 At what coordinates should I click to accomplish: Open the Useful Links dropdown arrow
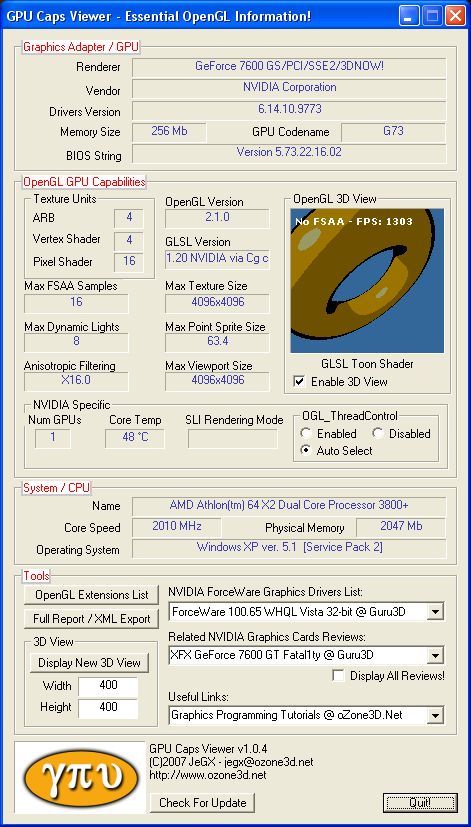click(435, 715)
